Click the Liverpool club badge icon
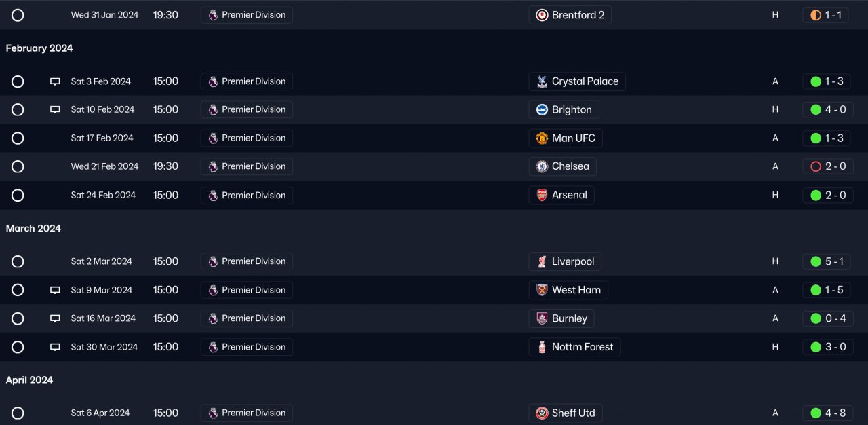This screenshot has height=425, width=868. 542,262
